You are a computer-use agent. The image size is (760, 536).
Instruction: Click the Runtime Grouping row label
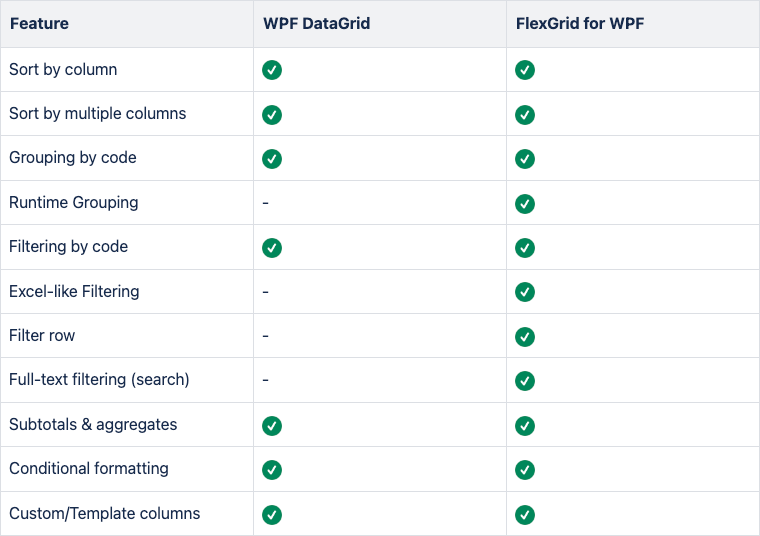coord(74,203)
